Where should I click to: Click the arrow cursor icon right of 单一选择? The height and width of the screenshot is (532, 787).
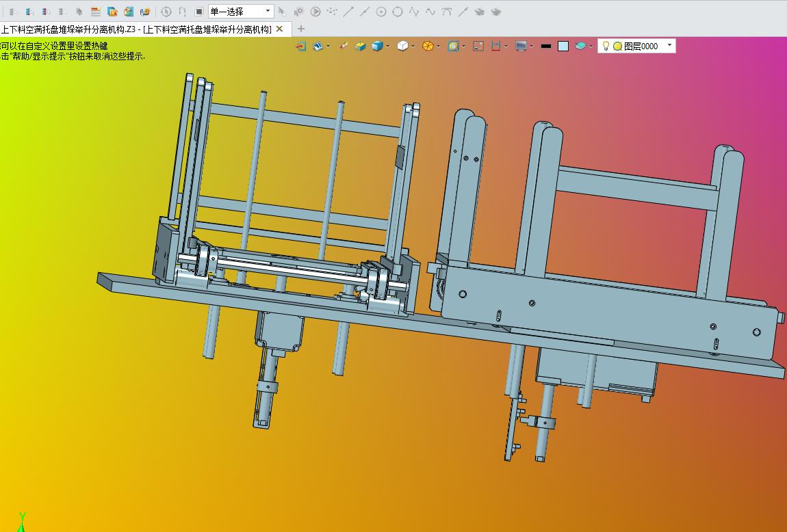click(282, 11)
